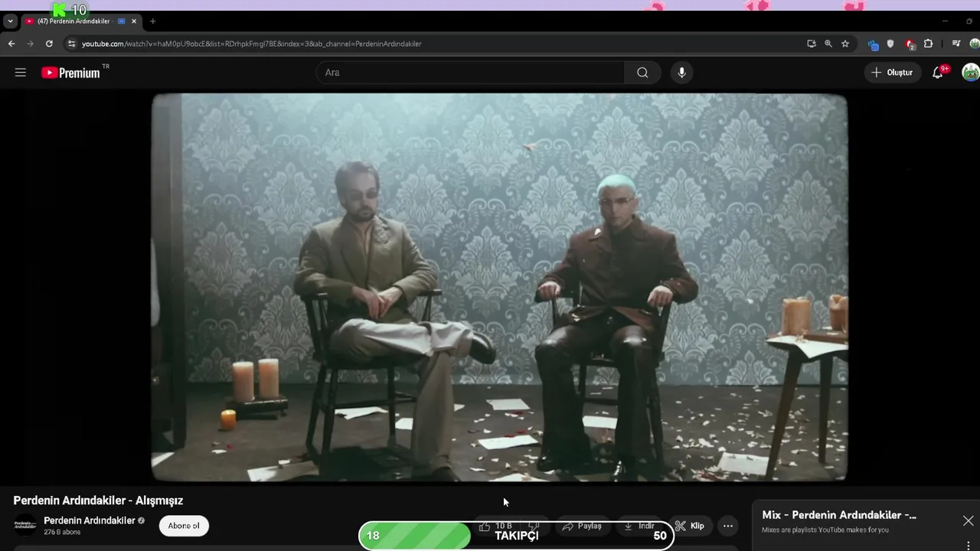Click the Klip scissors button
980x551 pixels.
tap(689, 526)
